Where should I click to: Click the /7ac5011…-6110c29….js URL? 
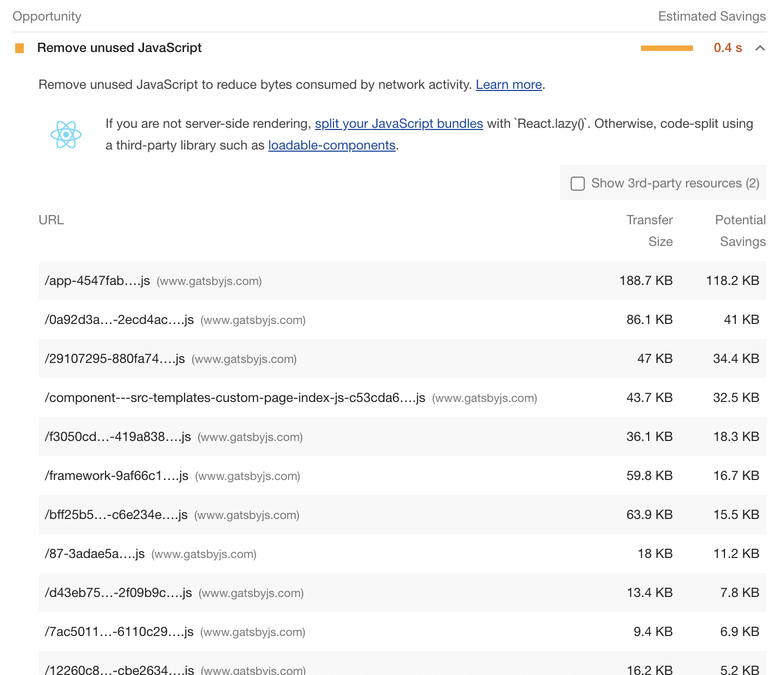click(x=119, y=632)
